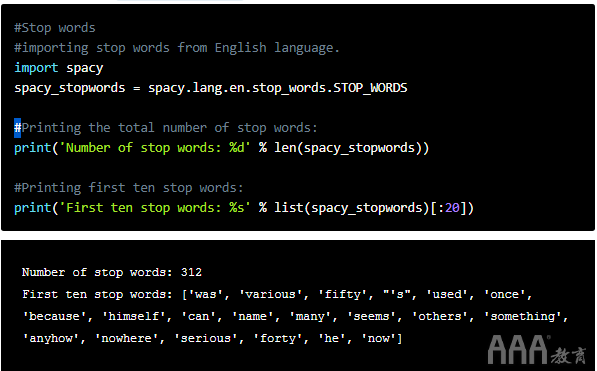Click the AAA watermark logo
Viewport: 597px width, 371px height.
point(537,349)
